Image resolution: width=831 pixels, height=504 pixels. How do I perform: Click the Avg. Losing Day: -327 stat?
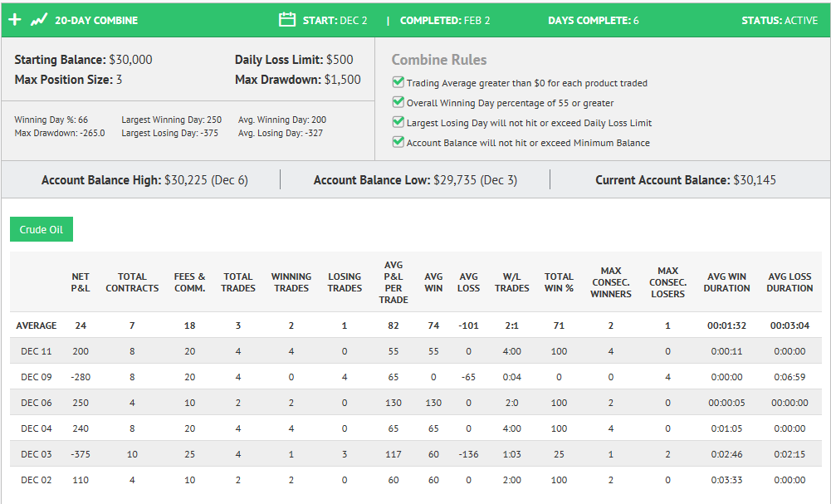pos(281,133)
